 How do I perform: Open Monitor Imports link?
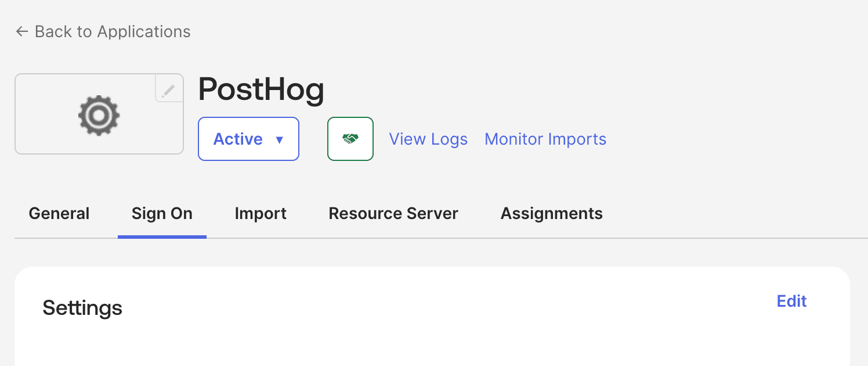(x=545, y=139)
